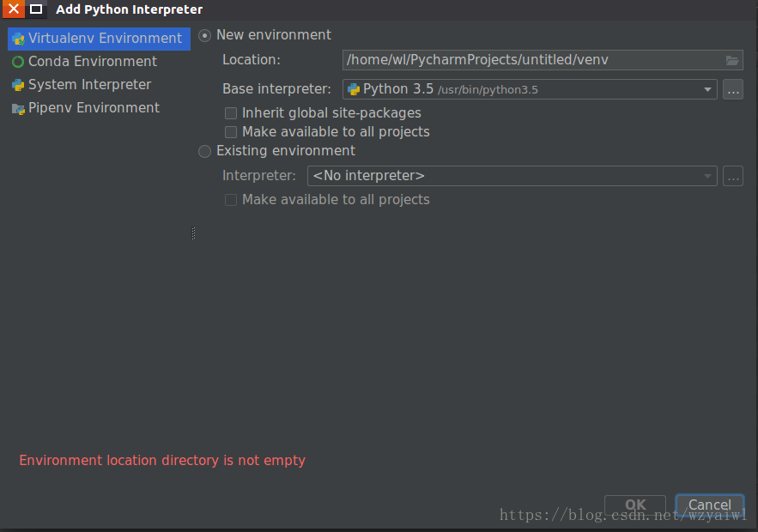Click the sidebar splitter grip handle
Viewport: 758px width, 532px height.
click(193, 233)
